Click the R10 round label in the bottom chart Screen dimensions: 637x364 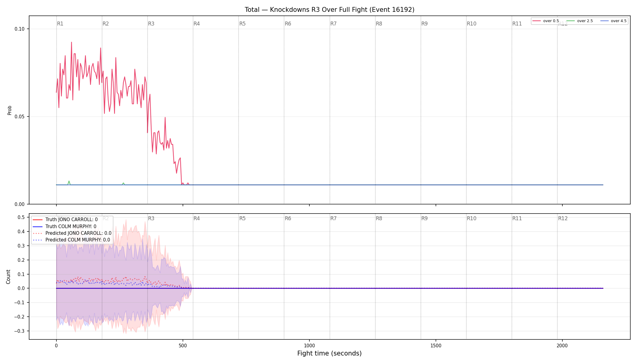click(x=471, y=218)
